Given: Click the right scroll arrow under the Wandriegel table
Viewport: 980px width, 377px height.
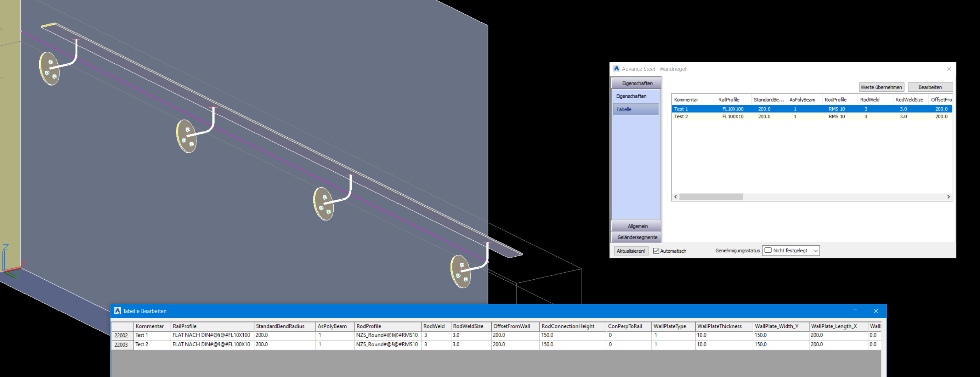Looking at the screenshot, I should [948, 197].
